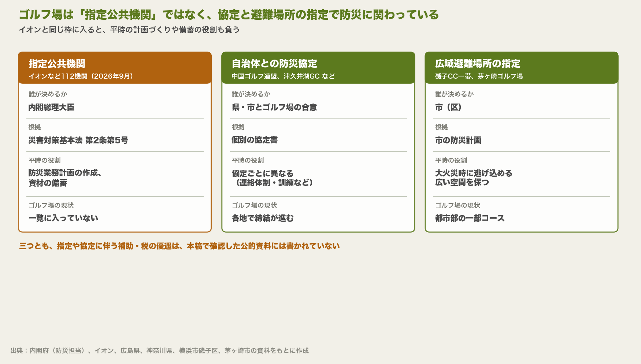This screenshot has width=641, height=364.
Task: Select the subtitle 'イオンと同じ枠に入ると…'
Action: click(x=129, y=30)
